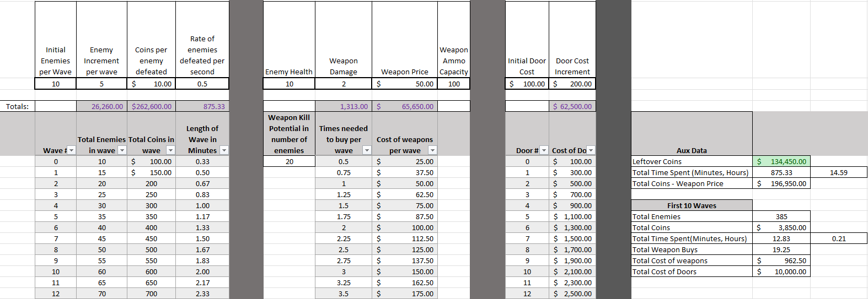Viewport: 868px width, 299px height.
Task: Select the total enemies cell '26,260.00'
Action: point(101,106)
